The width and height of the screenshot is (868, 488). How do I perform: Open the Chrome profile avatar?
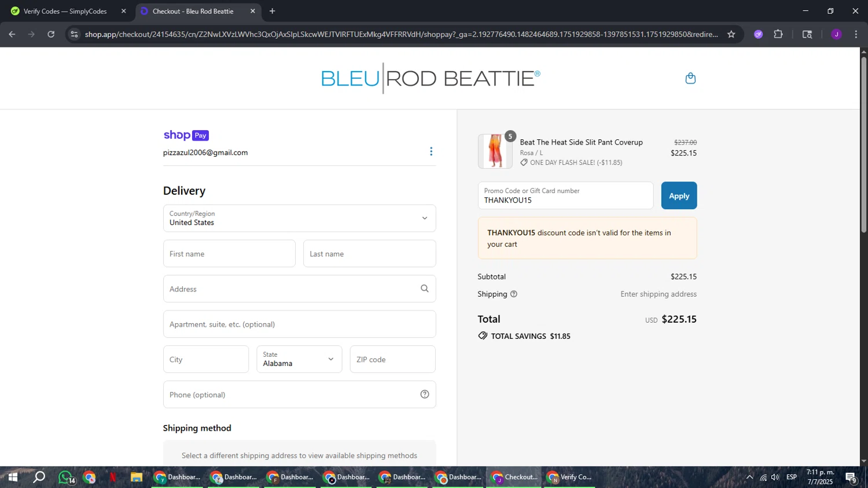[836, 34]
